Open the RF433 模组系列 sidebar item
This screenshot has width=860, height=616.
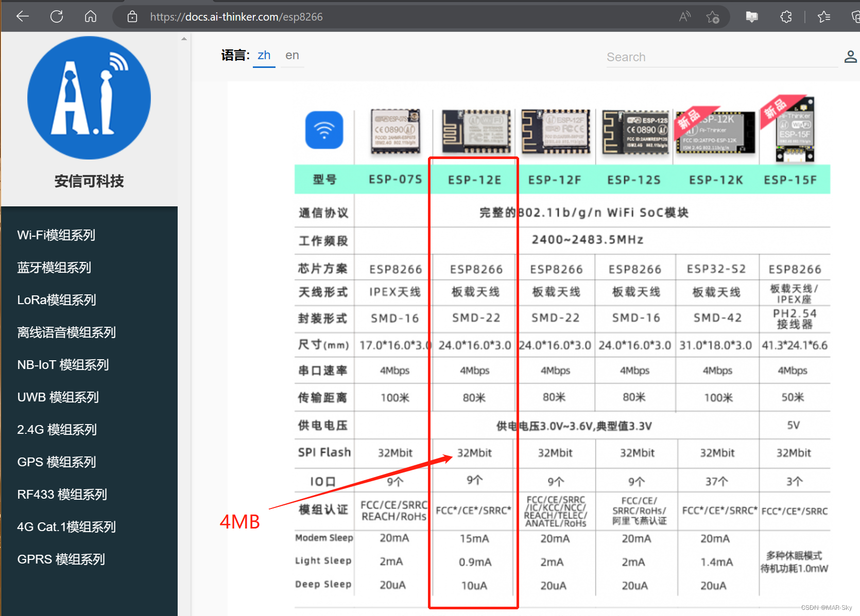62,495
